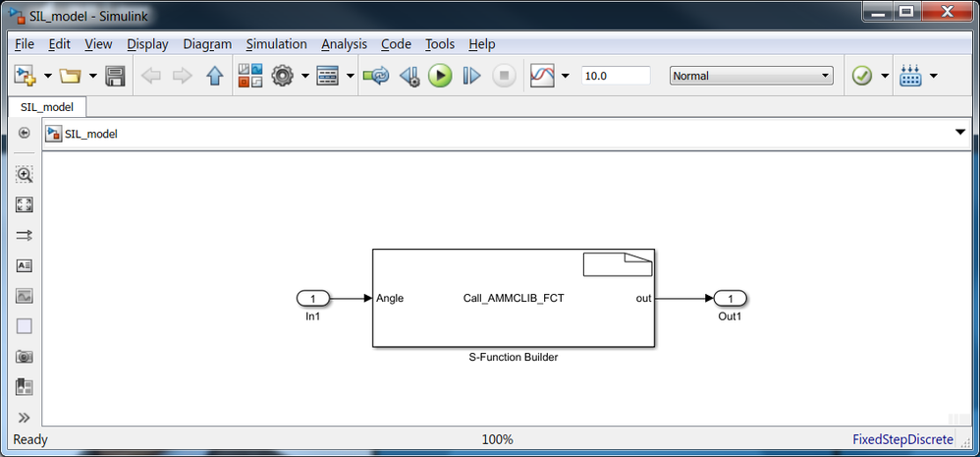Open the New Model dropdown arrow
The width and height of the screenshot is (980, 457).
[x=47, y=77]
